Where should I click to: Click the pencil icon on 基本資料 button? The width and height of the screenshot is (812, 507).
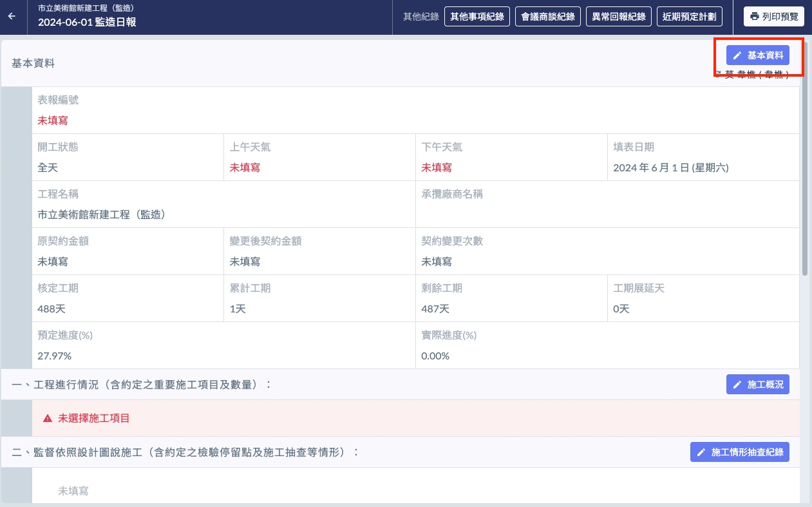(x=737, y=55)
